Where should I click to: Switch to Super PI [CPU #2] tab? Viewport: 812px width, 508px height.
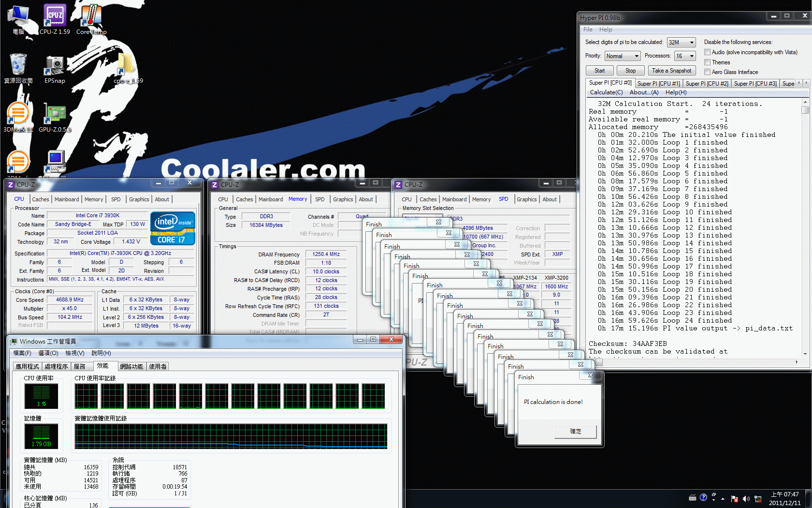pyautogui.click(x=707, y=84)
